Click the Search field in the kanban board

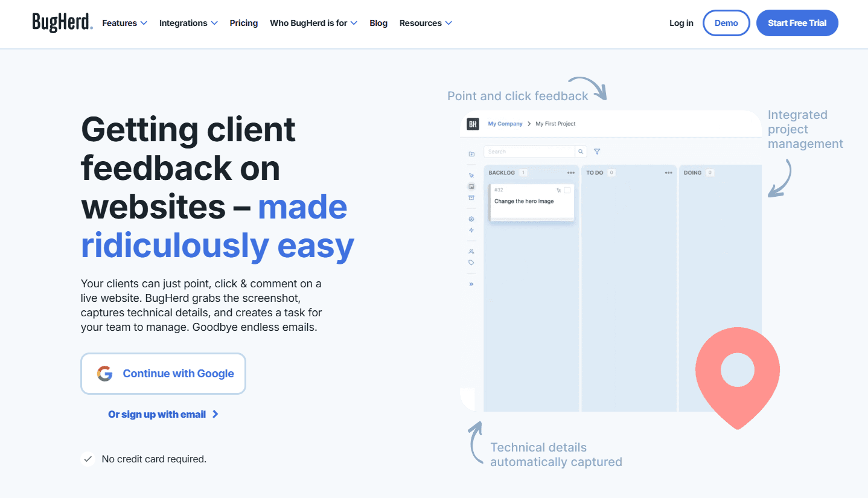pos(529,152)
